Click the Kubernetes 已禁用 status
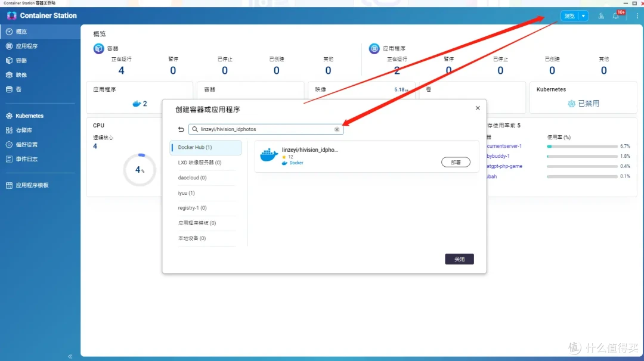Viewport: 644px width, 361px height. coord(584,104)
